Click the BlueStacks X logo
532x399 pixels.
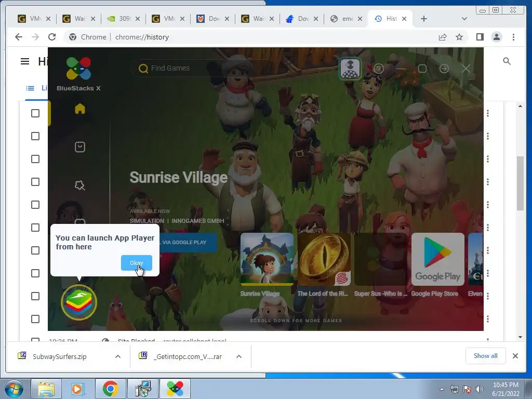79,74
